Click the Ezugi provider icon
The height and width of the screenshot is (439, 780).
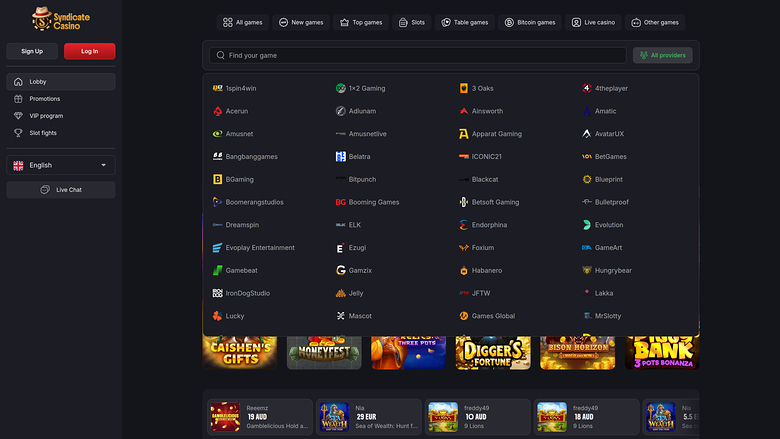[340, 248]
